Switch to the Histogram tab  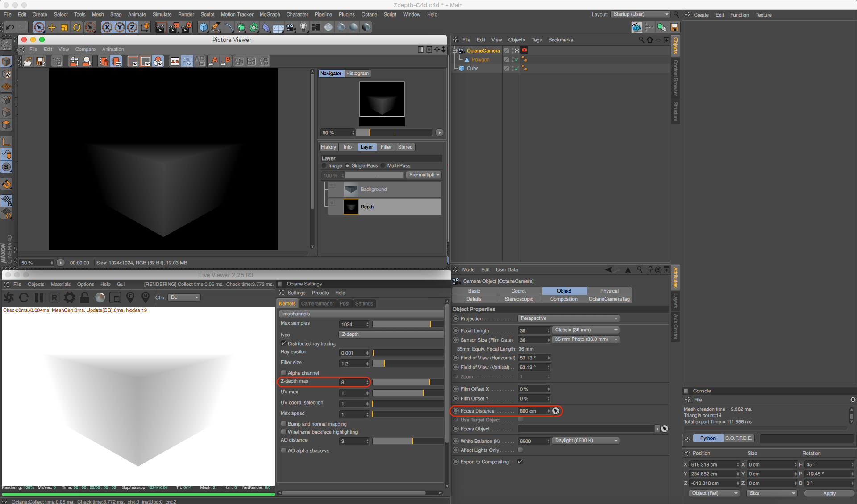coord(357,74)
